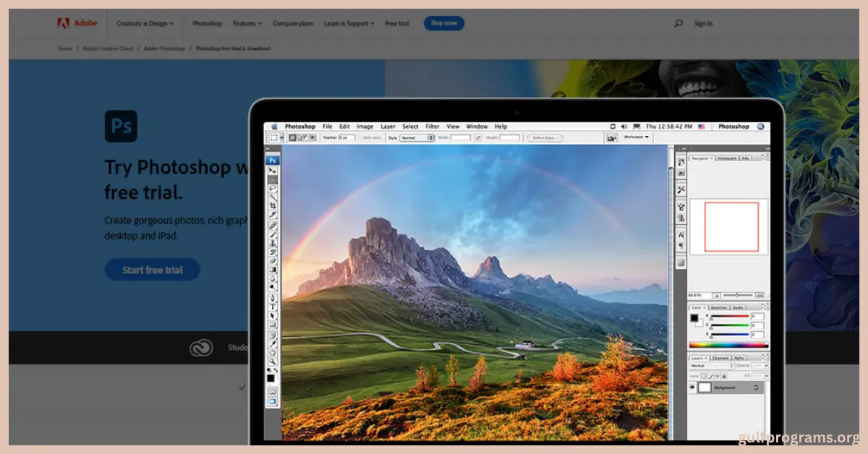
Task: Click the Spotlight search icon in the menu bar
Action: (x=760, y=127)
